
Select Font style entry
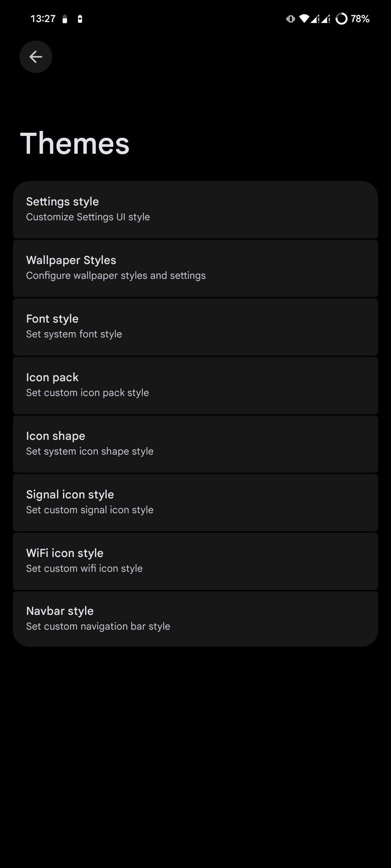tap(195, 327)
